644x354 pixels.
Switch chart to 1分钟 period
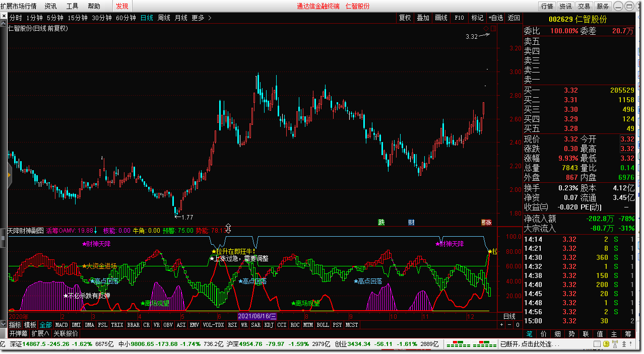point(34,18)
